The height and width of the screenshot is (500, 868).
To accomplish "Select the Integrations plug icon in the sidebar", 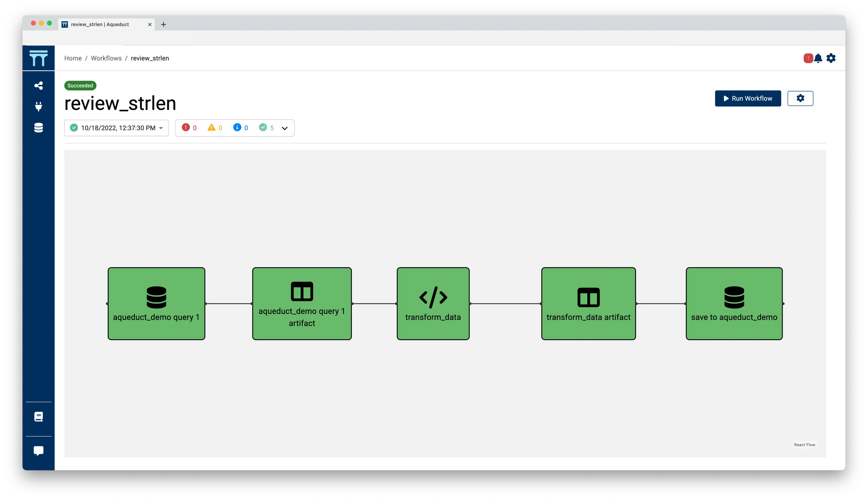I will click(x=39, y=106).
